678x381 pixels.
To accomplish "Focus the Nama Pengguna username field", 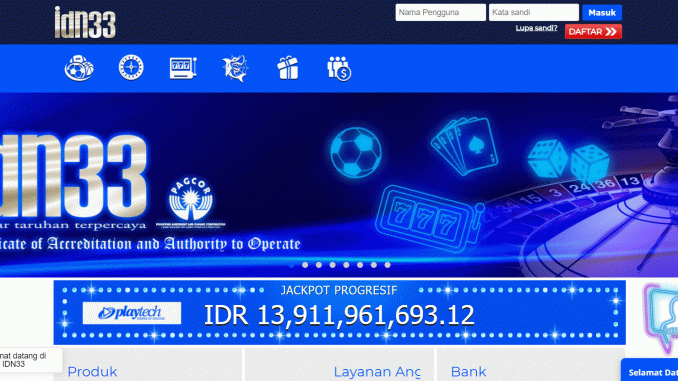I will pos(440,13).
